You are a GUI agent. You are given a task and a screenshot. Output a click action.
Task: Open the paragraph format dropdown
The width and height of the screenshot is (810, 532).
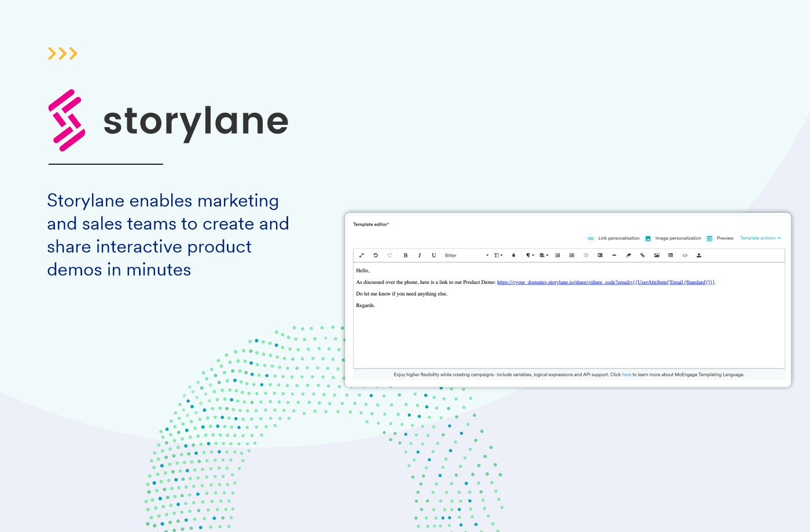(x=530, y=255)
